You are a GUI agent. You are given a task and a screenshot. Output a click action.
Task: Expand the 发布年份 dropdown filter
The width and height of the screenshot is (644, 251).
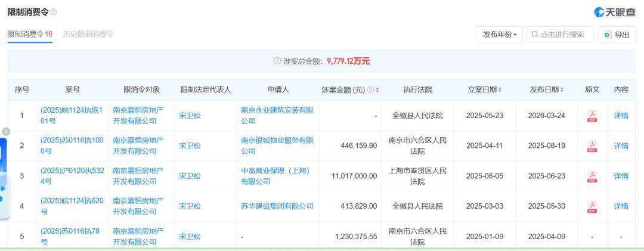[x=500, y=35]
